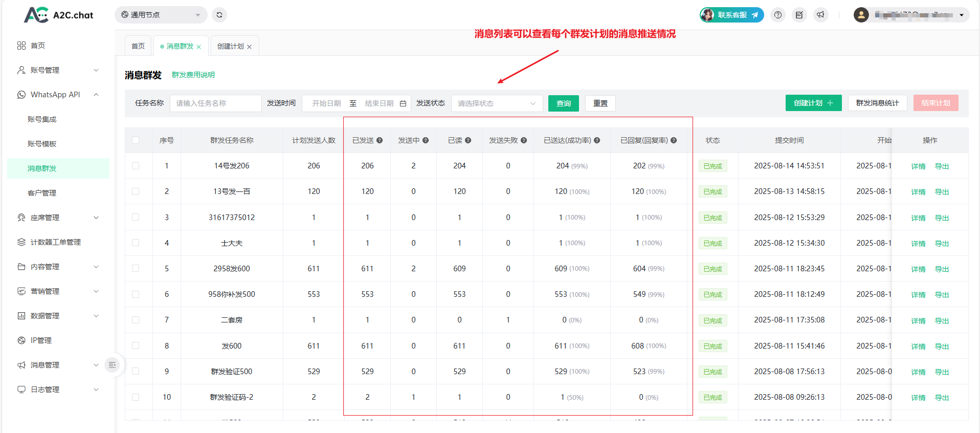Screen dimensions: 980x433
Task: Check the box for row 2958发600
Action: 136,268
